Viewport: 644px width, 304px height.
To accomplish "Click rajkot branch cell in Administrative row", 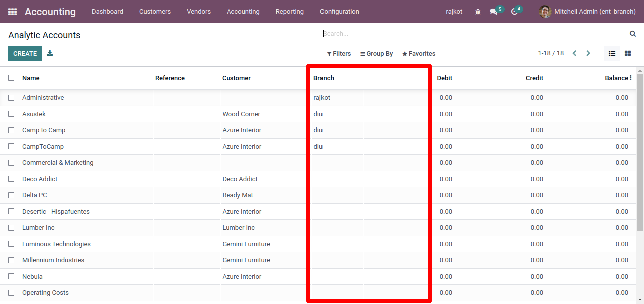I will click(322, 98).
